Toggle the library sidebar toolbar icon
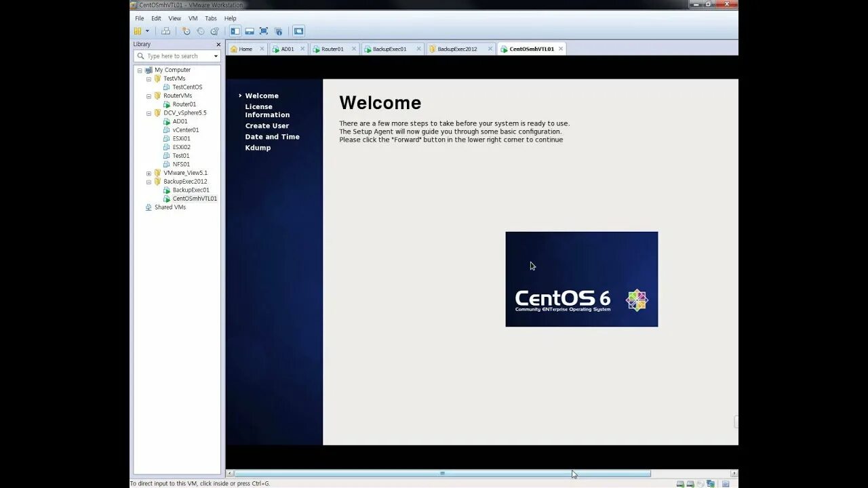Image resolution: width=868 pixels, height=488 pixels. click(x=235, y=31)
